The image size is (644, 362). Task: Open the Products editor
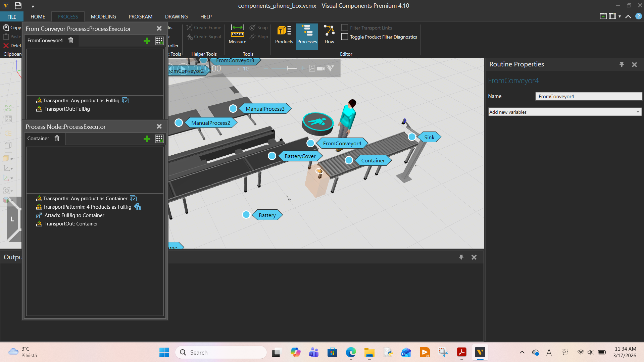[284, 35]
